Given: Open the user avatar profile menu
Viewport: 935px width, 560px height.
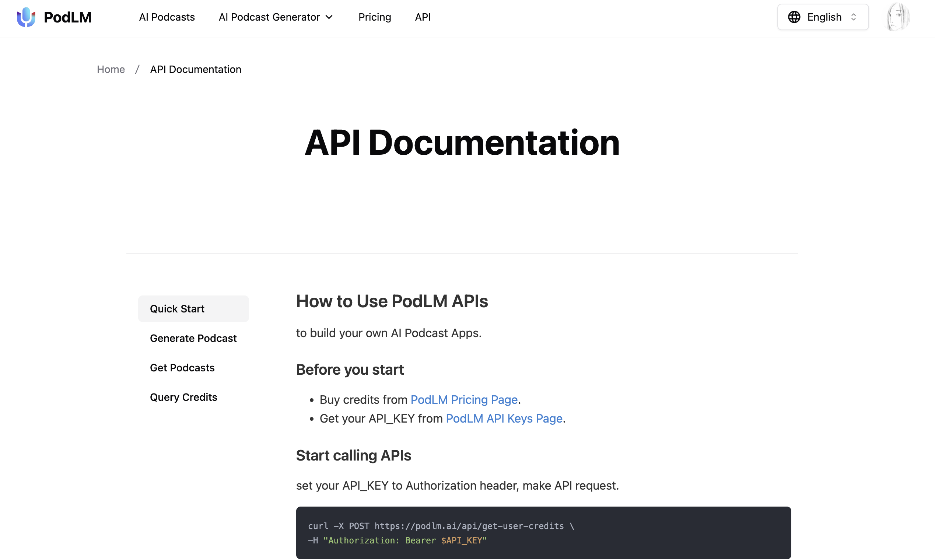Looking at the screenshot, I should [898, 17].
